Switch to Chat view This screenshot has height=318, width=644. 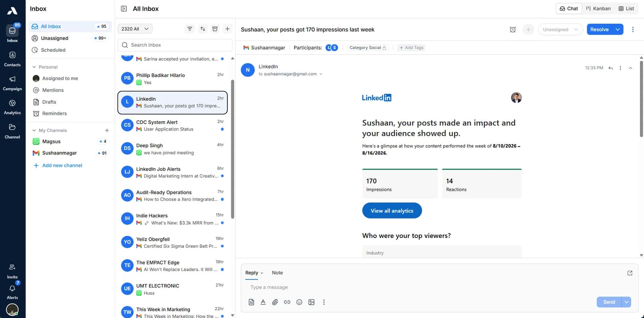coord(569,8)
